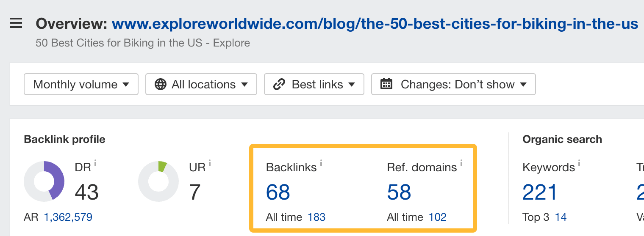Open the Top 3 keywords count 14

[x=561, y=217]
